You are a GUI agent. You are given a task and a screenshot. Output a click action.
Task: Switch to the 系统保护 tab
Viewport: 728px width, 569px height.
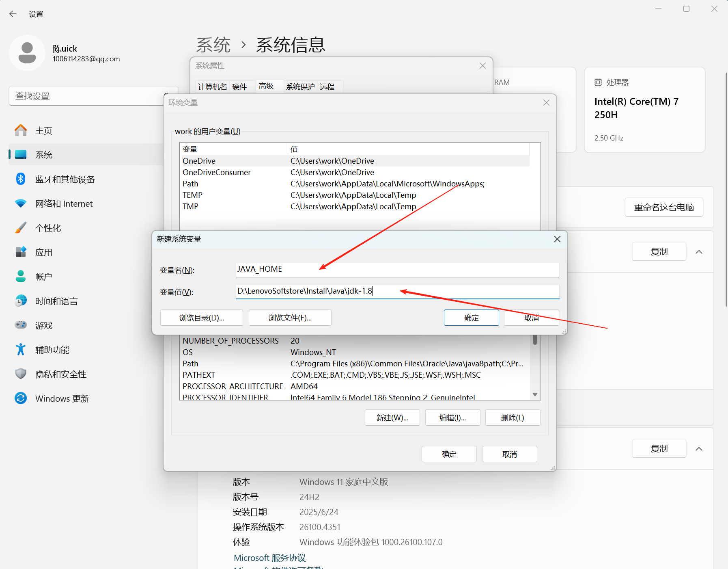299,86
